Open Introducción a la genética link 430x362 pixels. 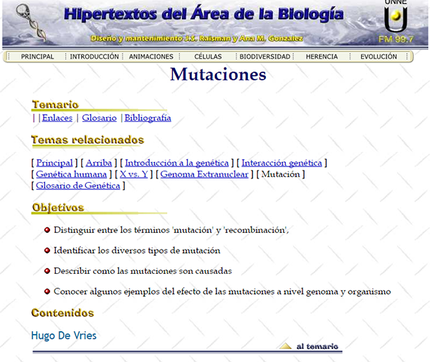(x=177, y=163)
